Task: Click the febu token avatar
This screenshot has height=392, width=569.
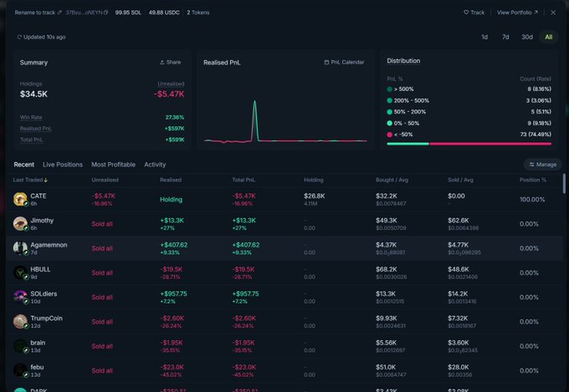Action: coord(20,370)
